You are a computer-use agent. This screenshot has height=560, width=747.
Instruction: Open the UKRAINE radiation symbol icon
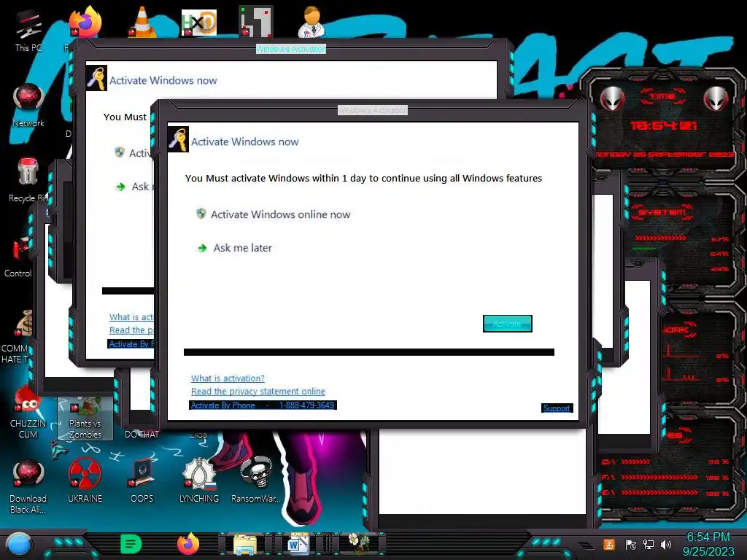[x=85, y=481]
